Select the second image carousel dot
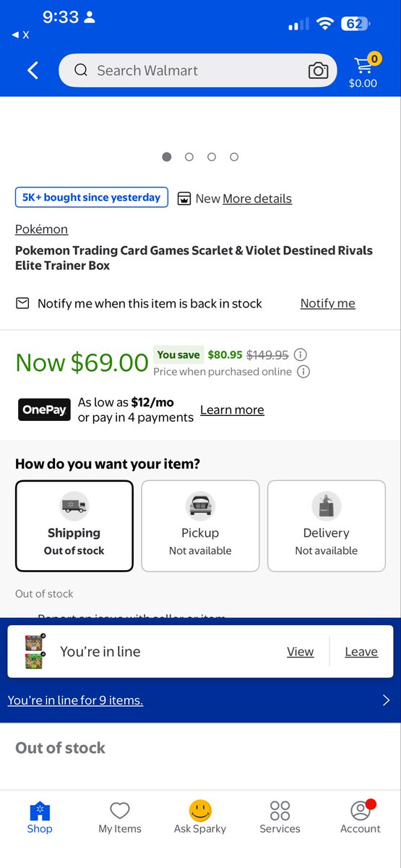Viewport: 401px width, 868px height. 189,156
